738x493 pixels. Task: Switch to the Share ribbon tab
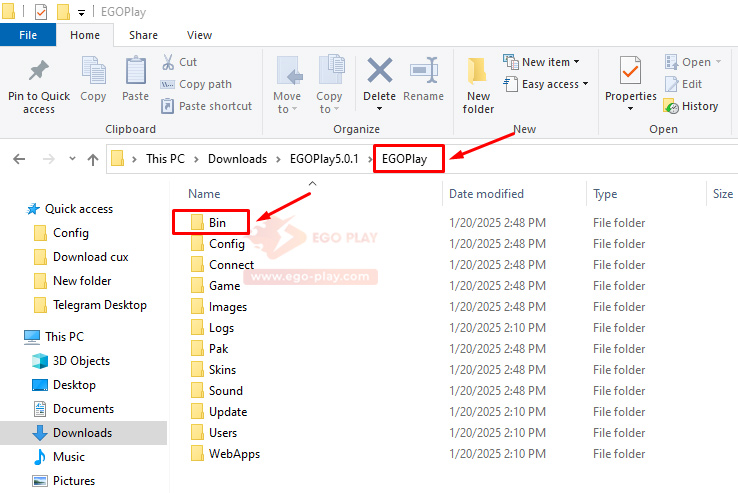[143, 35]
